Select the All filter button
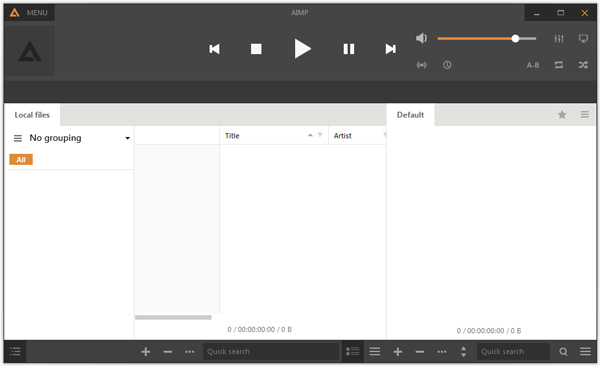Viewport: 600px width, 366px height. [x=21, y=160]
